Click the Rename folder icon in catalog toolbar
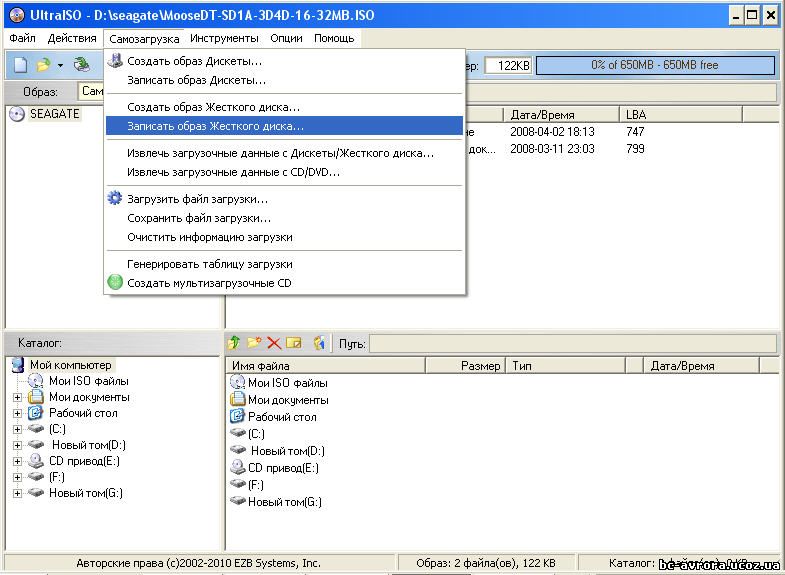The height and width of the screenshot is (575, 785). tap(294, 343)
